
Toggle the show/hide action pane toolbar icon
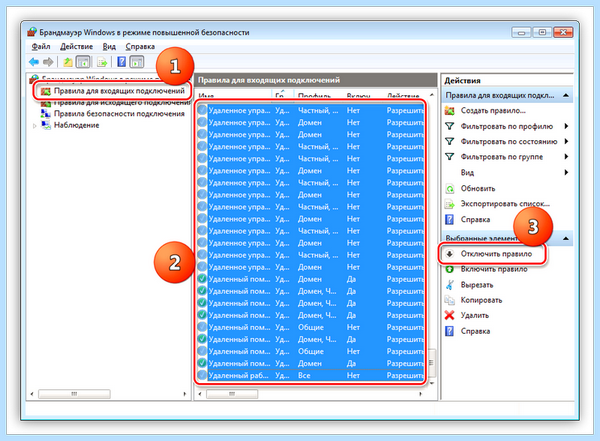click(x=137, y=62)
